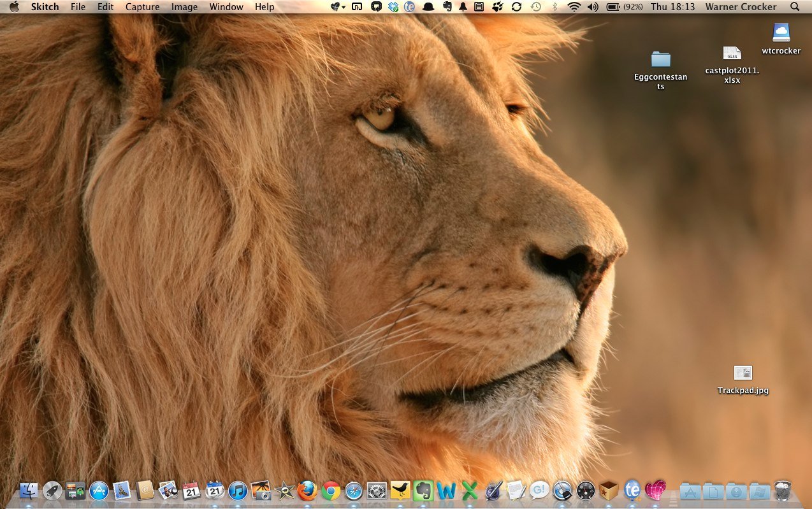Screen dimensions: 812x509
Task: Open Finder from the Dock
Action: [x=29, y=491]
